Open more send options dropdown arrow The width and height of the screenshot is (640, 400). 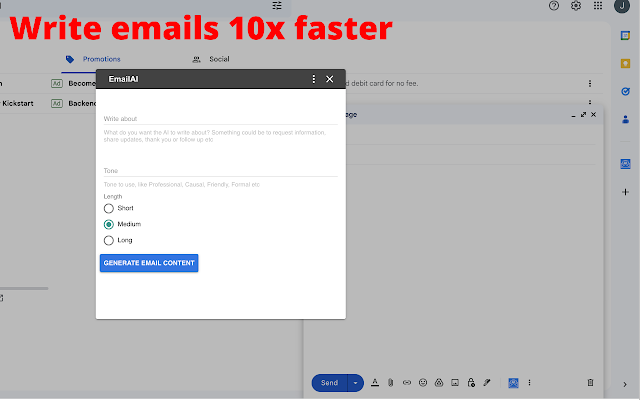(356, 383)
